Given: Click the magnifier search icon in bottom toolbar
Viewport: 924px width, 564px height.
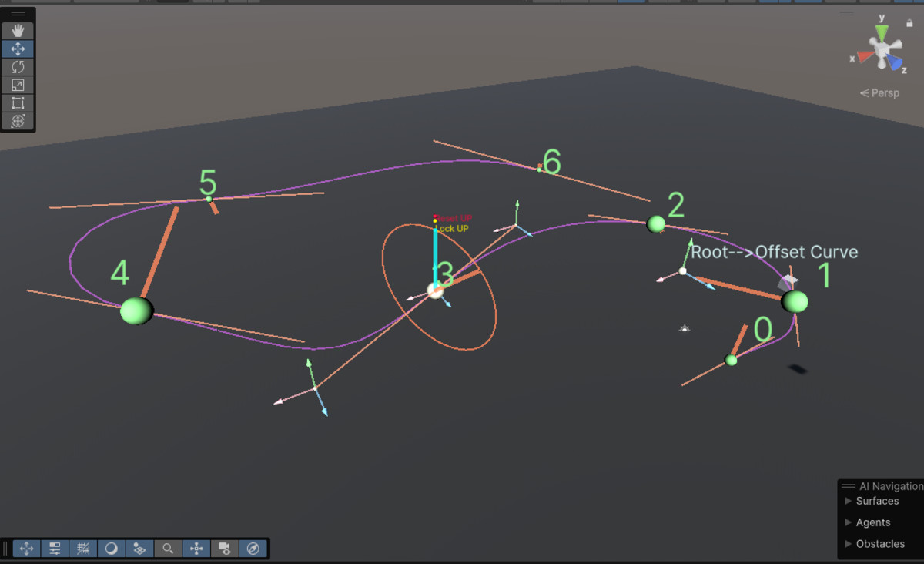Looking at the screenshot, I should point(168,549).
